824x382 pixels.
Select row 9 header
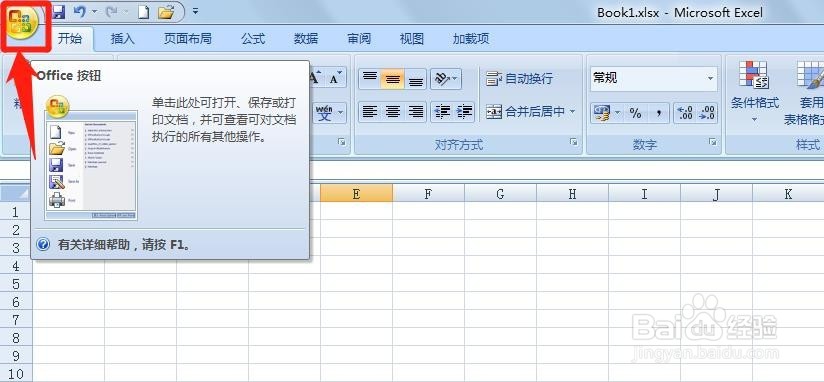pyautogui.click(x=16, y=356)
